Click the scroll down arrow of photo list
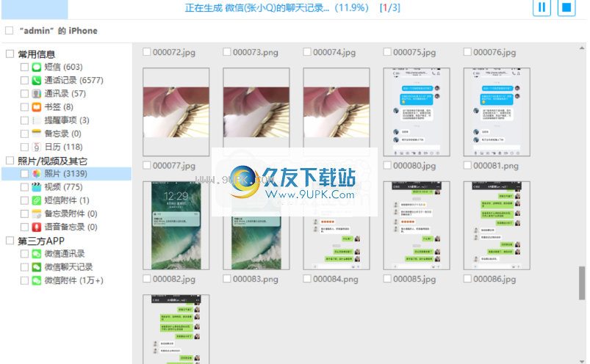This screenshot has height=364, width=590. point(582,361)
